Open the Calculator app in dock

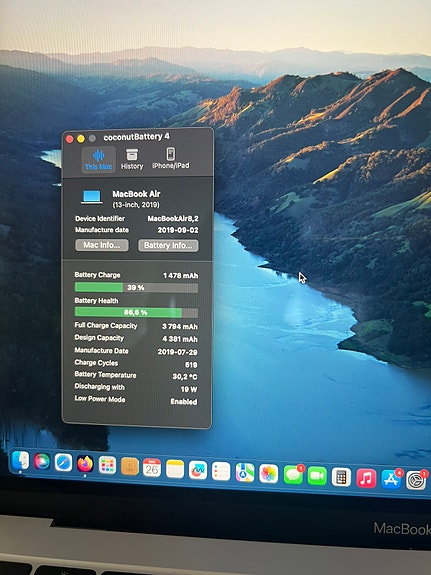pyautogui.click(x=341, y=477)
